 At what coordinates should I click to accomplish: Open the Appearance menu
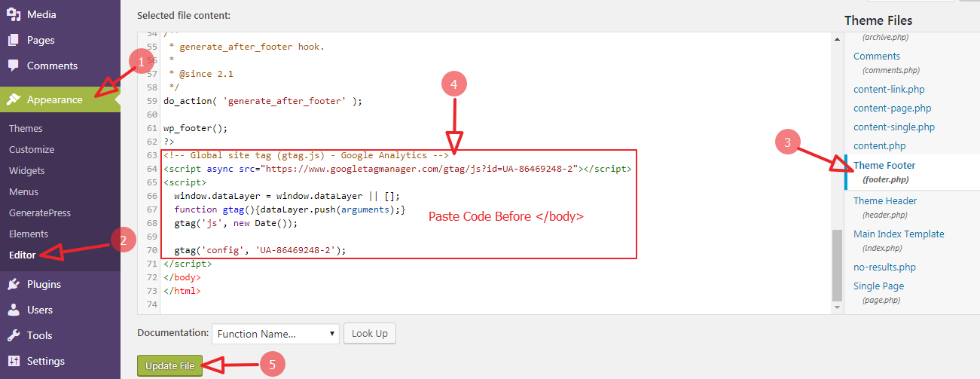click(60, 99)
